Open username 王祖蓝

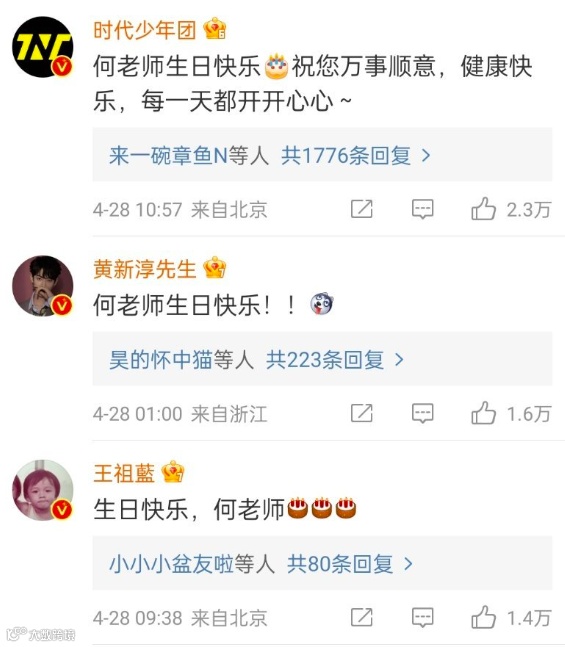(x=124, y=473)
